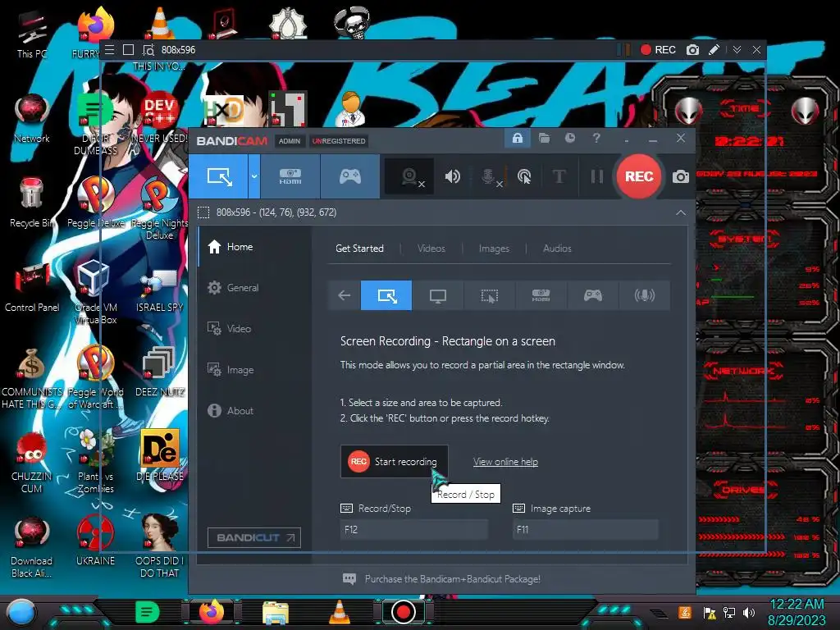
Task: Select Audio only mode in Get Started row
Action: point(644,295)
